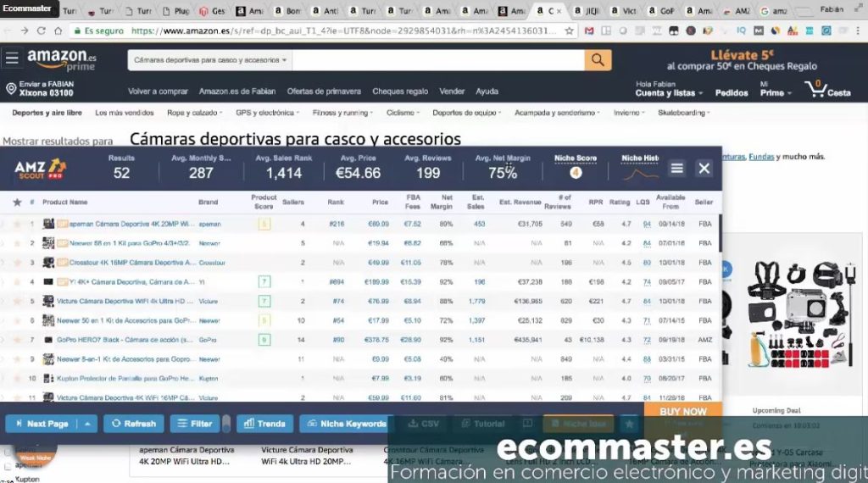Click the Niche Keywords button
Viewport: 868px width, 483px height.
[345, 424]
